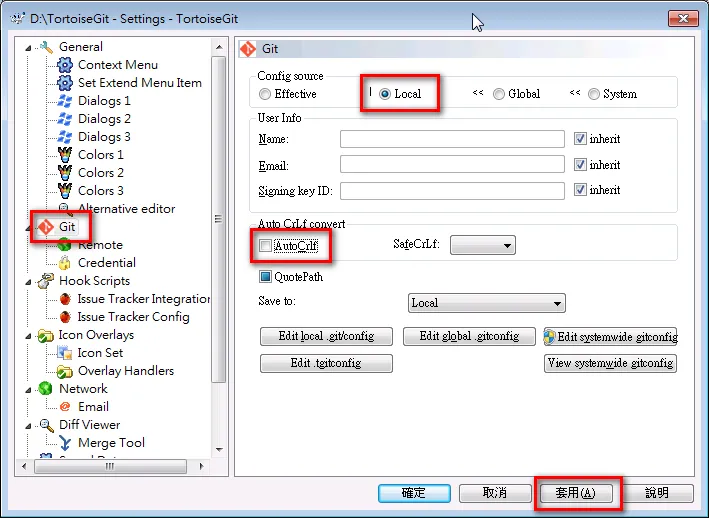The height and width of the screenshot is (518, 709).
Task: Click View systemwide gitconfig button
Action: click(610, 363)
